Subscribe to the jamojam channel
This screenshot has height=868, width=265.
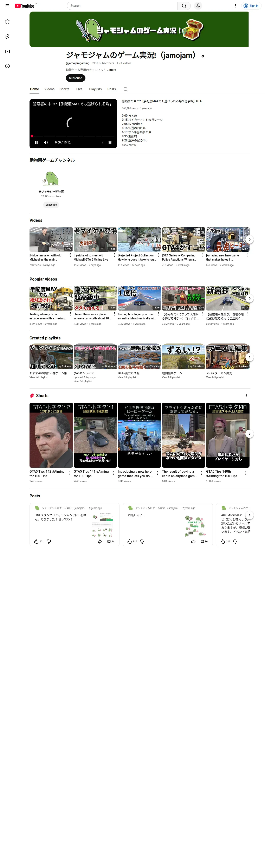75,78
